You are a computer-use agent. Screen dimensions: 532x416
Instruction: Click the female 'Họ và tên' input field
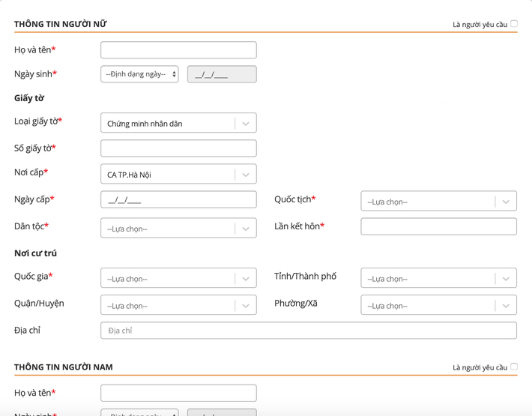coord(178,50)
